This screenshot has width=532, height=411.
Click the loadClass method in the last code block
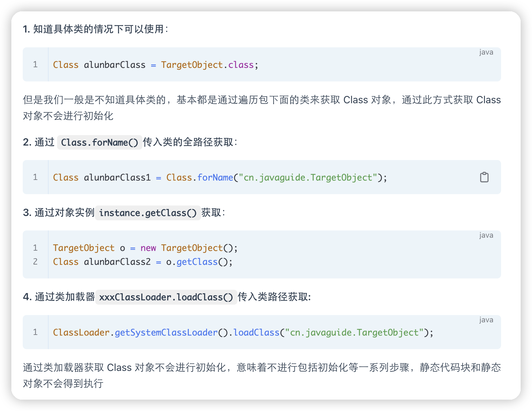coord(256,333)
